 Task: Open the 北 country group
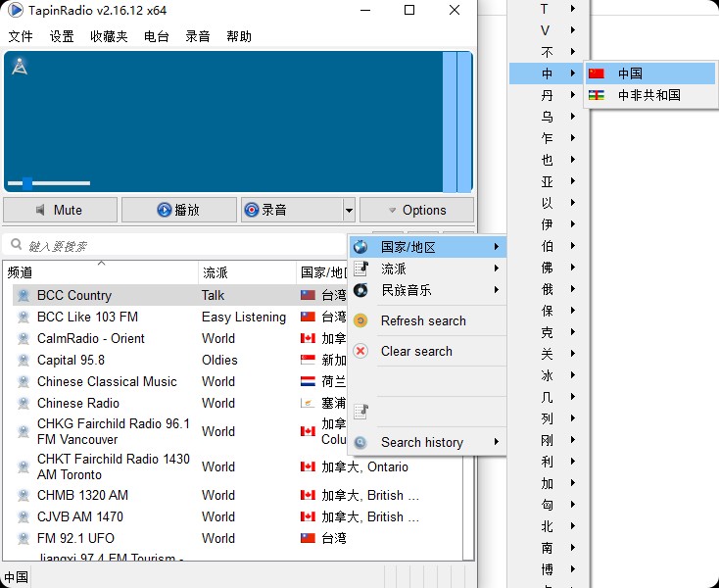tap(549, 526)
